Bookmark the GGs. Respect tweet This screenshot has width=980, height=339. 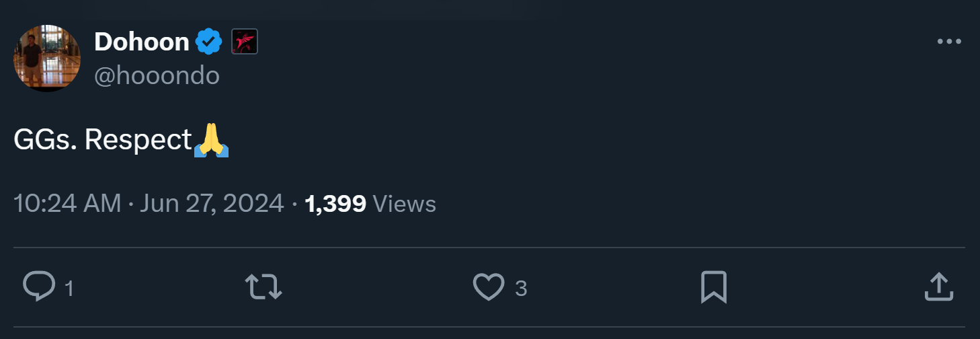coord(713,287)
